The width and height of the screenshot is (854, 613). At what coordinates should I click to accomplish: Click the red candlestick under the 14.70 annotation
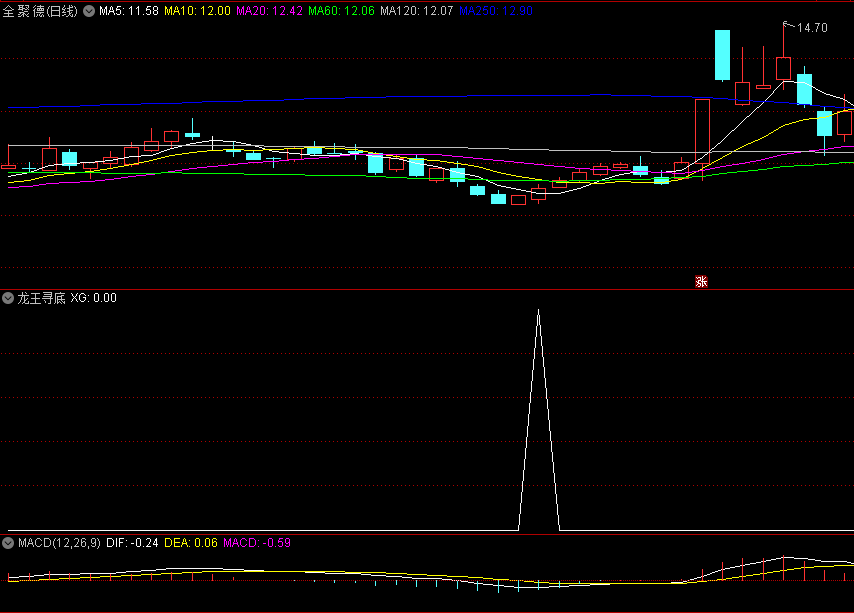(784, 69)
